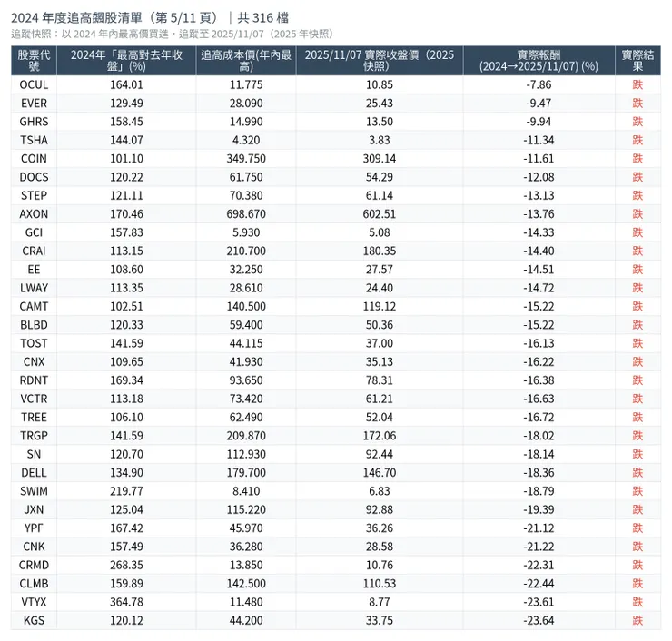Select the CRAI ticker cell

(34, 251)
